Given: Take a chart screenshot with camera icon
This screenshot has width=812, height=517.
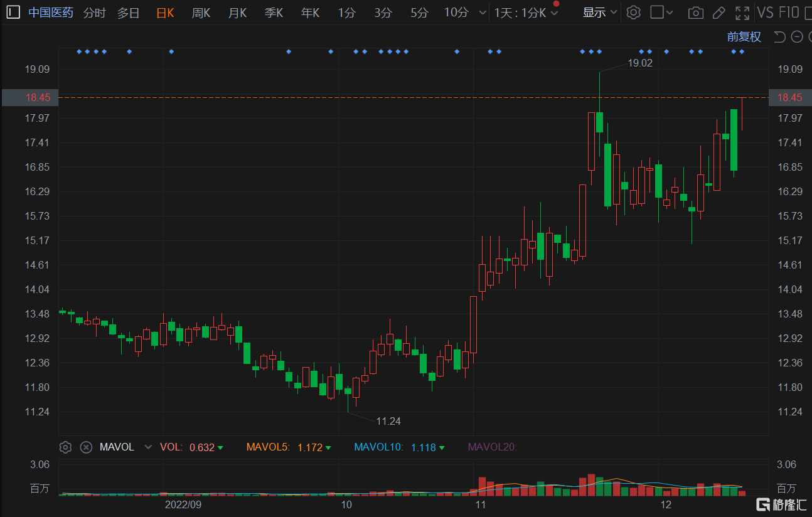Looking at the screenshot, I should 695,13.
